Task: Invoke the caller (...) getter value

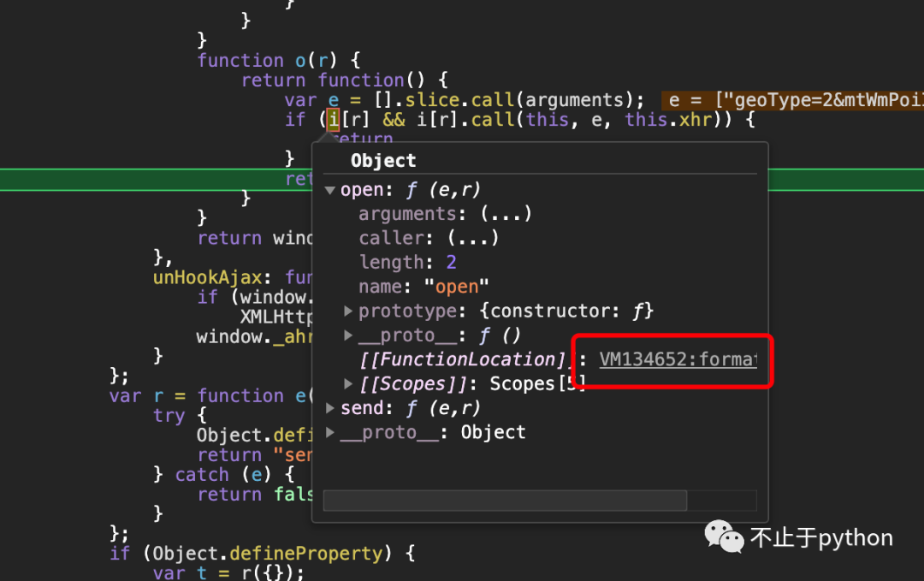Action: coord(472,238)
